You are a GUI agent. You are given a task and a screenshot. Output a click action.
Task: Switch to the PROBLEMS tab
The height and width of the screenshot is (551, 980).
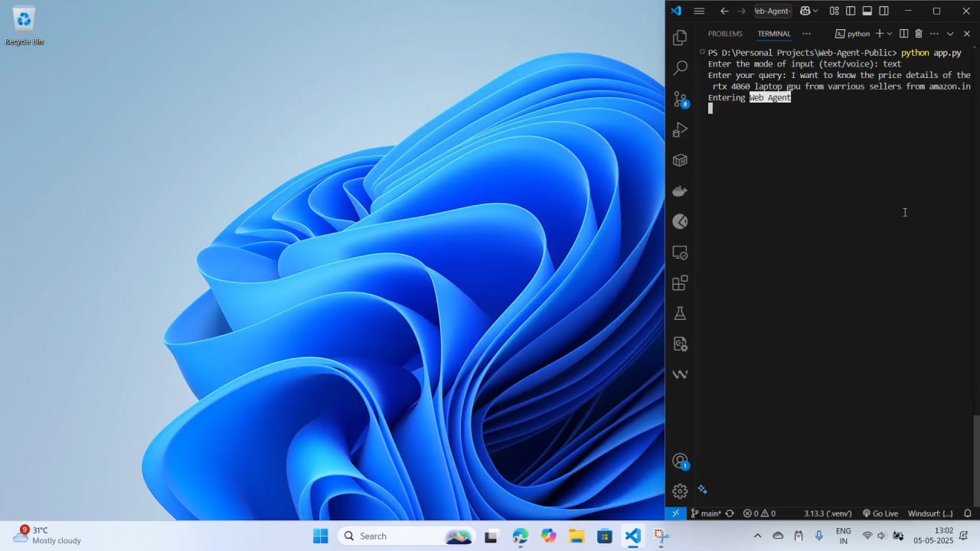click(x=725, y=34)
